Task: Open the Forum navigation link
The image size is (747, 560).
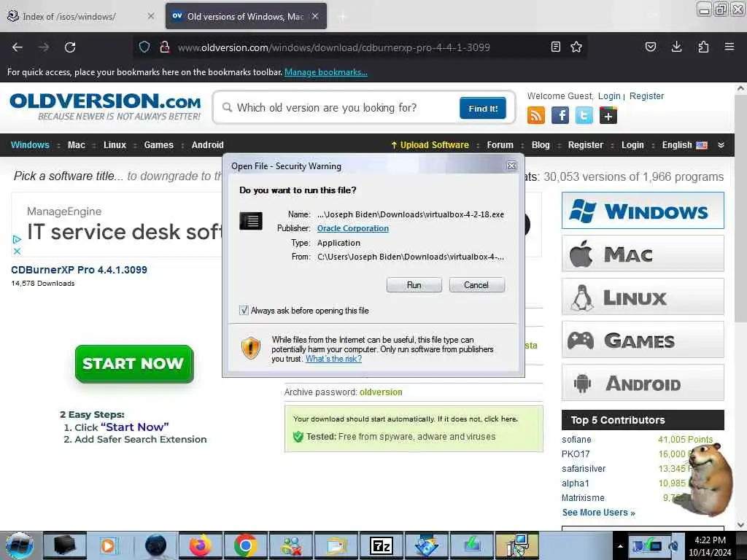Action: click(x=500, y=145)
